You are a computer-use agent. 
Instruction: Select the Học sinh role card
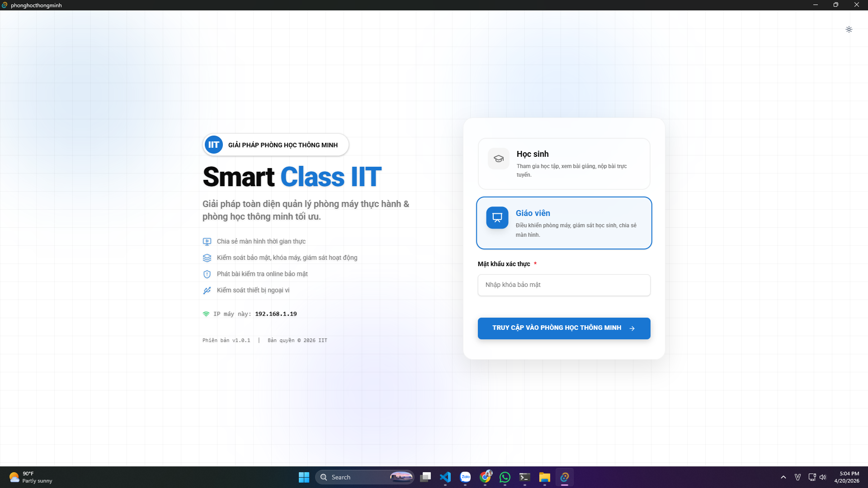tap(564, 164)
